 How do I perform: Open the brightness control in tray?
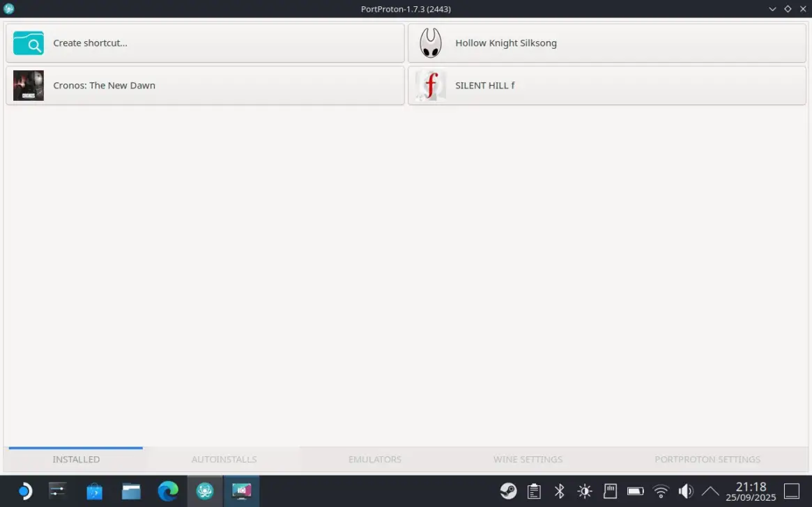point(584,491)
